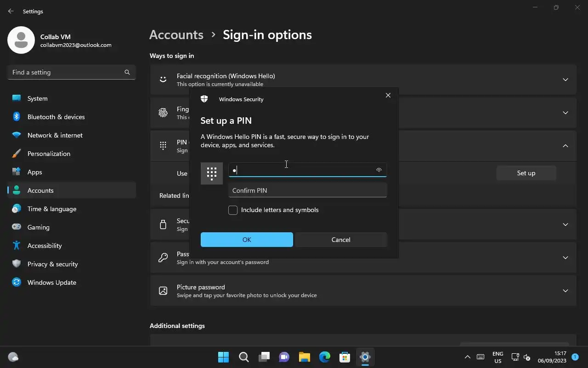Click the fingerprint icon

(163, 113)
